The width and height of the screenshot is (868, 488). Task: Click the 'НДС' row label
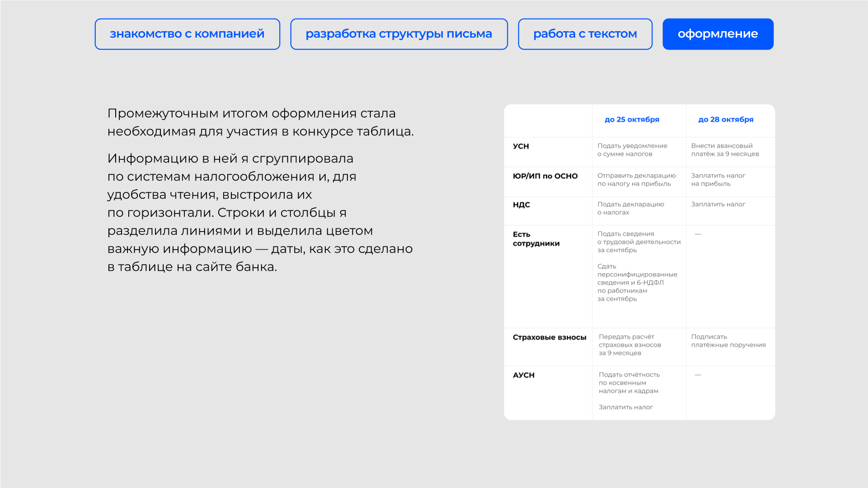pyautogui.click(x=521, y=205)
